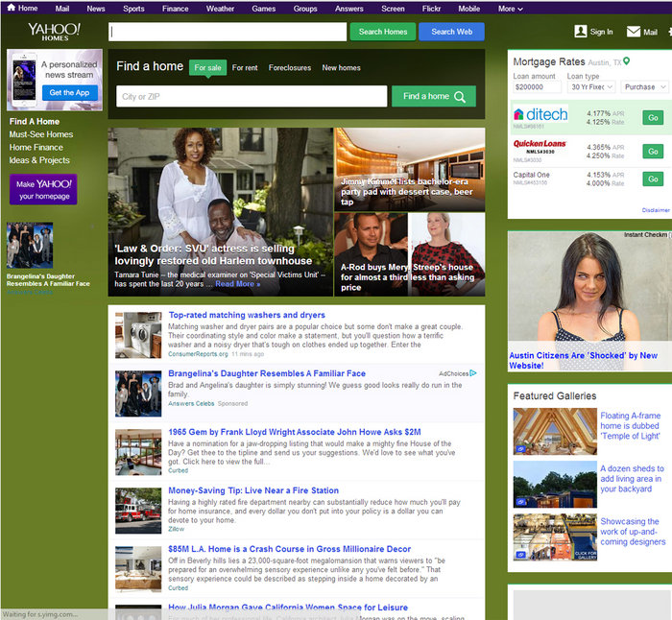Open Mail in top navigation bar
Image resolution: width=672 pixels, height=620 pixels.
(62, 9)
